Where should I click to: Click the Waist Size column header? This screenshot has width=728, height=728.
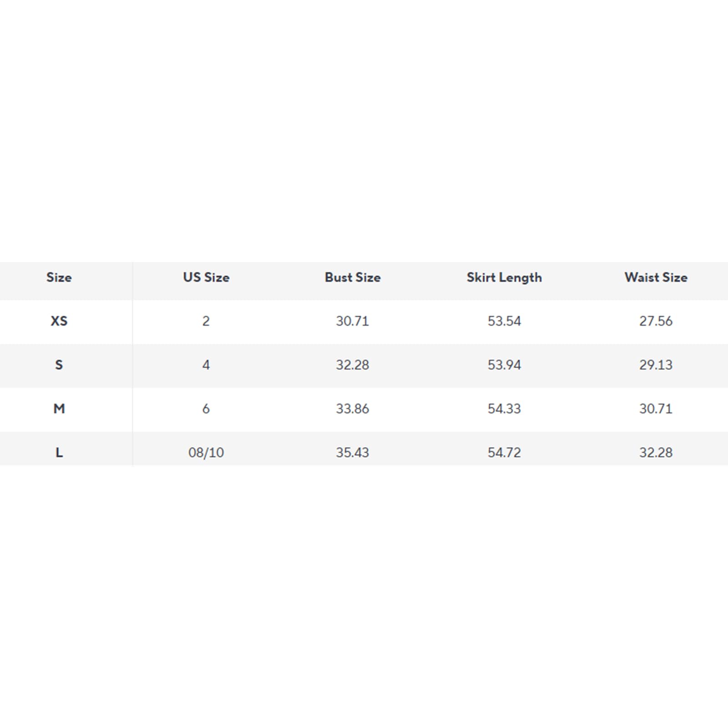(x=656, y=278)
